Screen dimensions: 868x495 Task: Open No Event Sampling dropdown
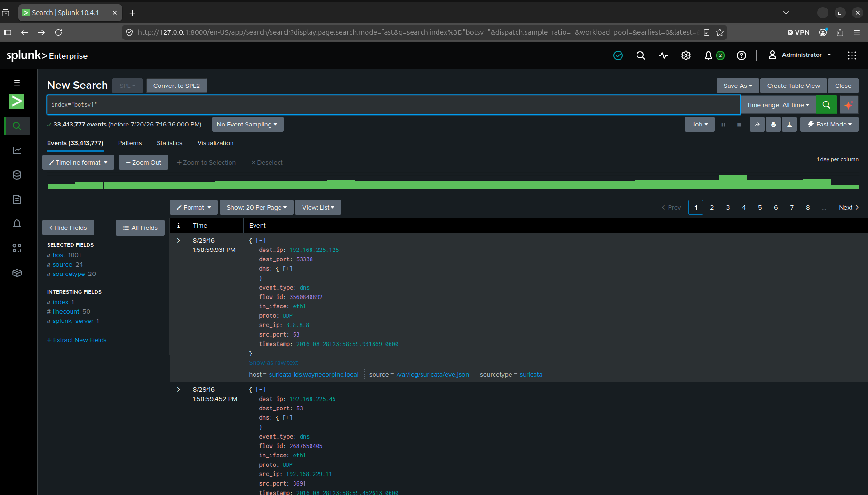[247, 124]
